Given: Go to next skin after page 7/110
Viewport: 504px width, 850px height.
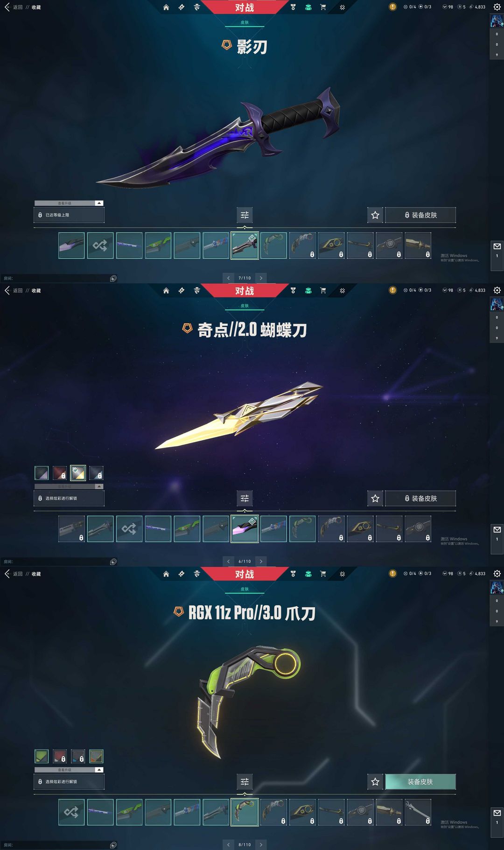Looking at the screenshot, I should point(261,278).
